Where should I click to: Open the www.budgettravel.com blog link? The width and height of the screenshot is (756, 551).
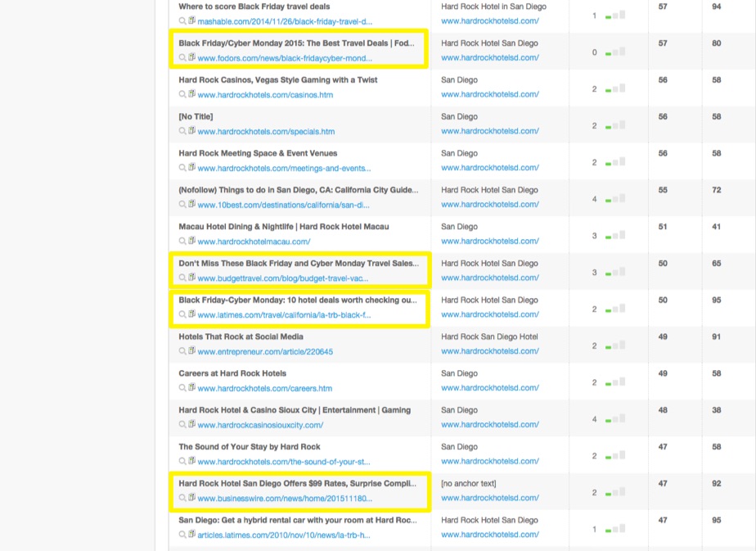coord(283,278)
